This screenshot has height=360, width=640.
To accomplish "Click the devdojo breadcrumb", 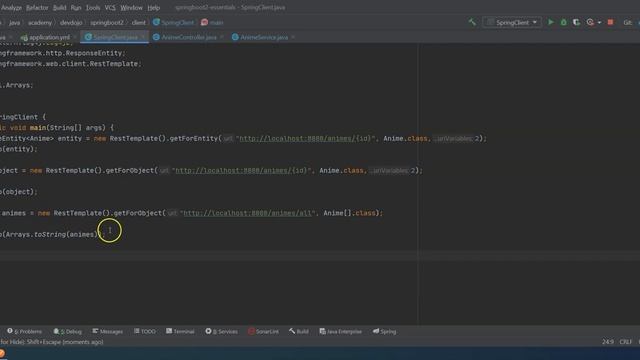I will click(x=71, y=22).
